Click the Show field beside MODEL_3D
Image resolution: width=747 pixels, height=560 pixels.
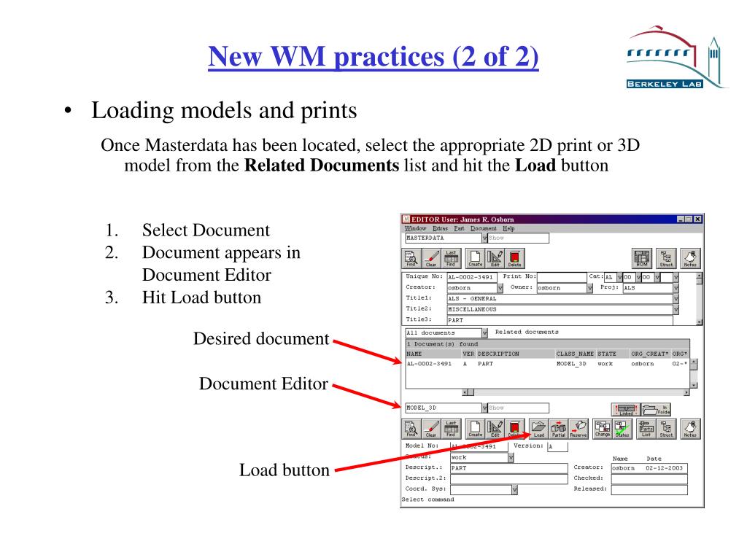click(x=519, y=408)
